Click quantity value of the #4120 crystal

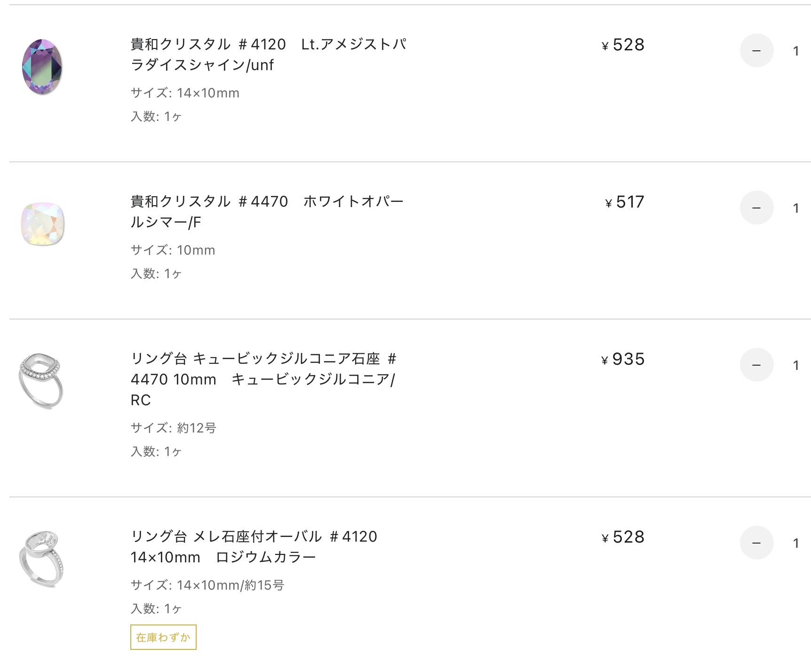(795, 51)
